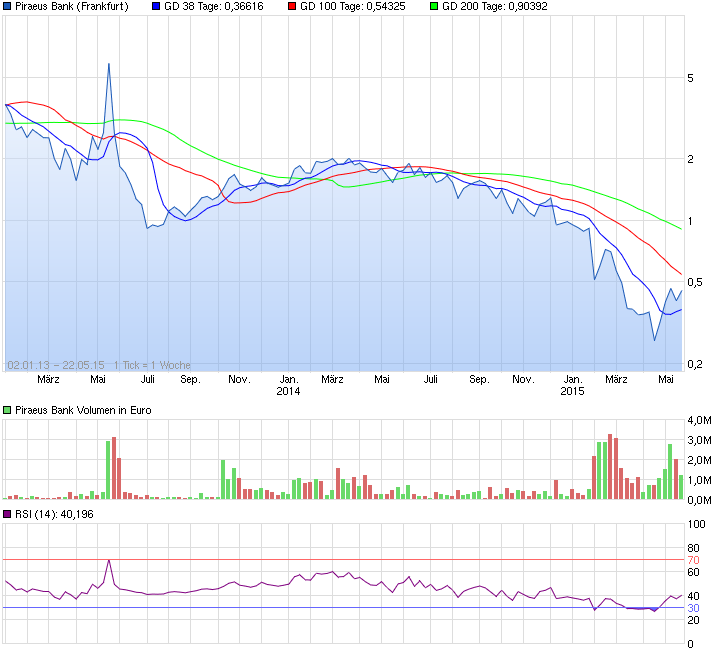Click the red '70' RSI threshold label
Viewport: 726px width, 652px height.
(x=693, y=560)
